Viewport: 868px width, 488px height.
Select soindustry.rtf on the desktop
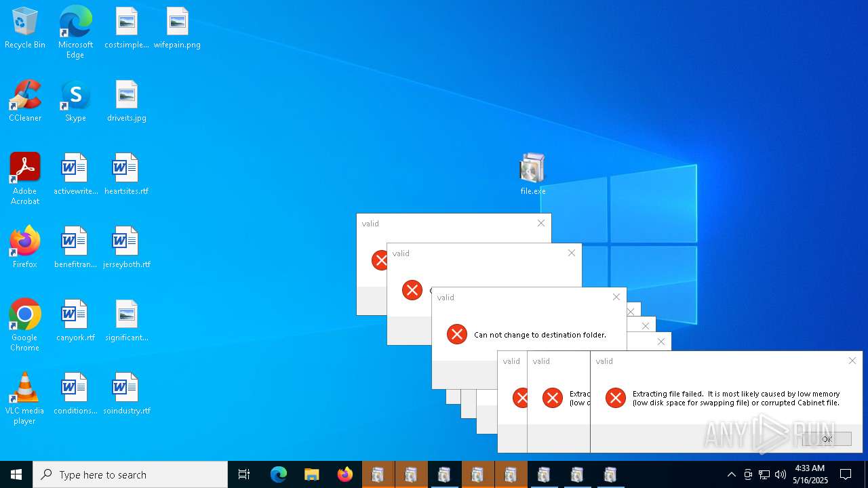[127, 394]
